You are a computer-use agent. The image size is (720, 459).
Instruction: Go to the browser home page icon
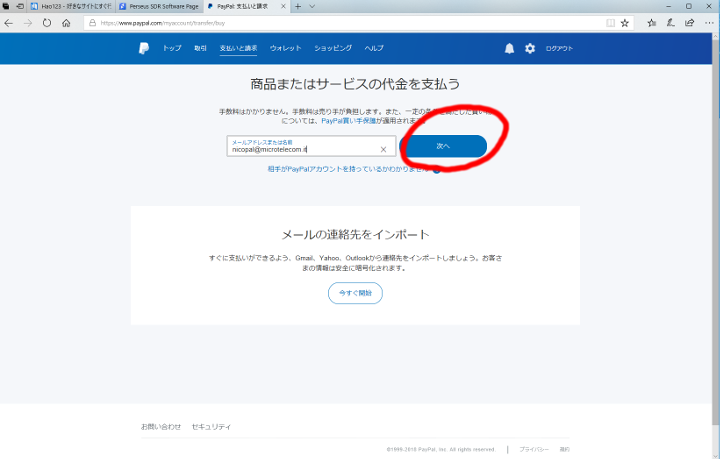coord(66,23)
